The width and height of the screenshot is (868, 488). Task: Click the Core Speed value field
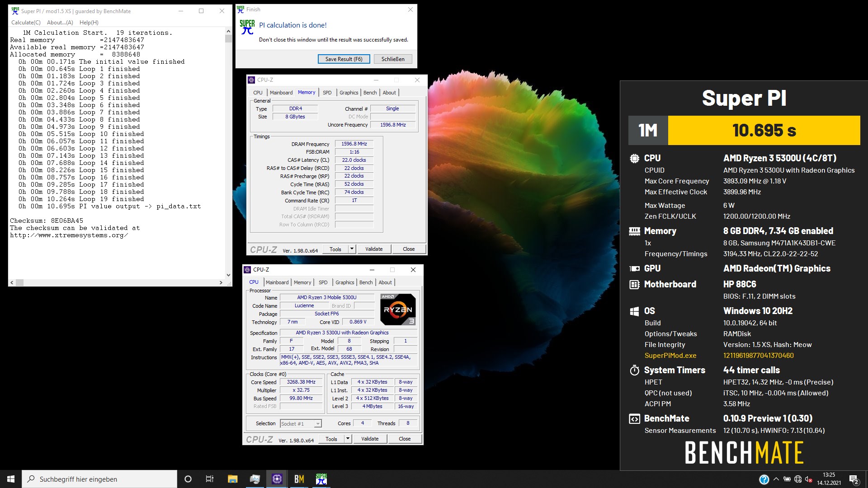point(301,382)
